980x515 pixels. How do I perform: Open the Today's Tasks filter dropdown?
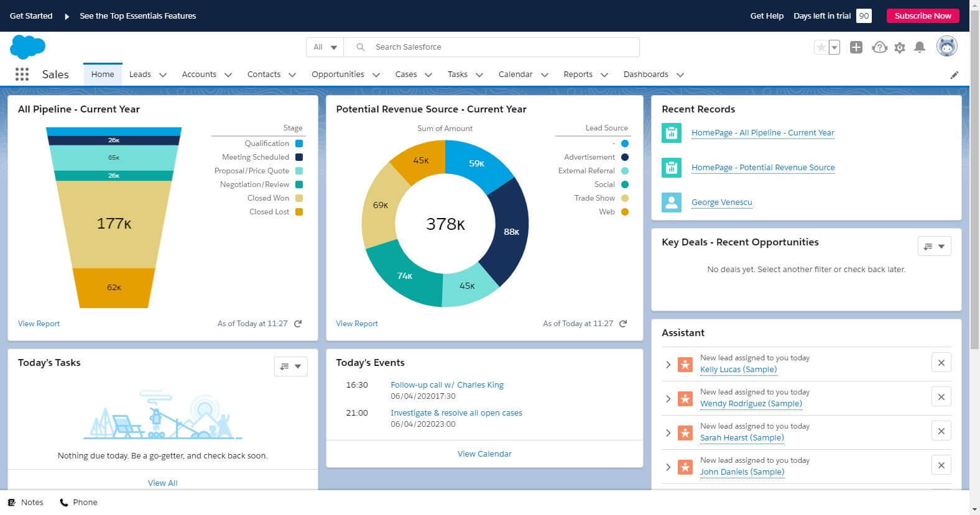pos(291,367)
